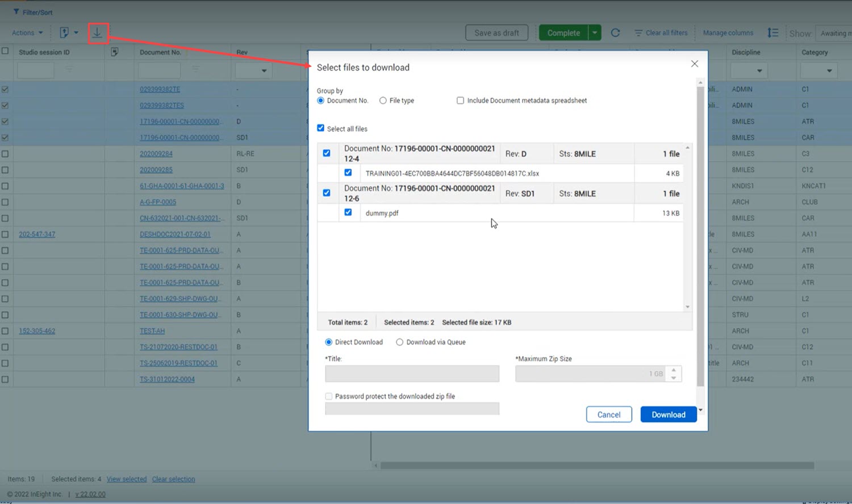Click the download icon in the toolbar

97,33
